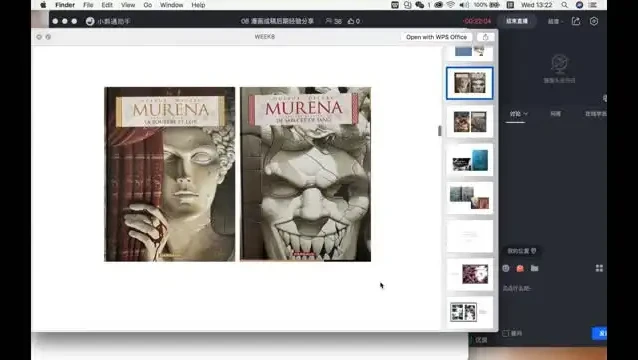Select the blank white slide thumbnail
638x360 pixels.
coord(470,236)
